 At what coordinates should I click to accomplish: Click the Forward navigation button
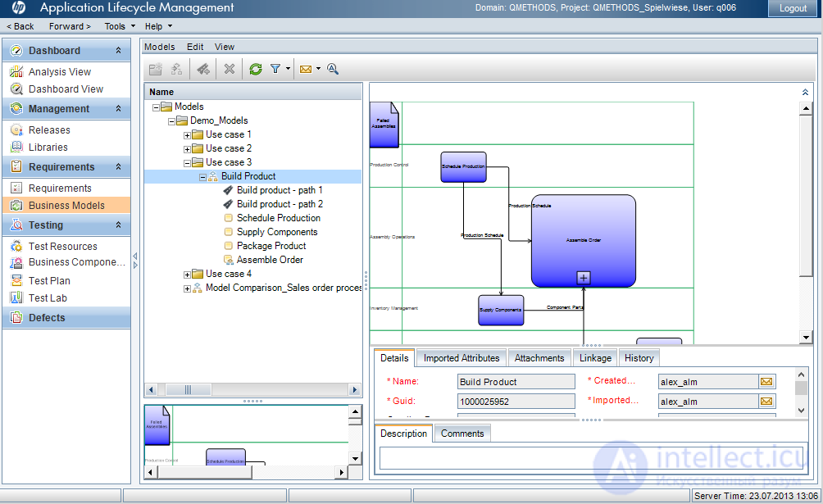pos(70,26)
